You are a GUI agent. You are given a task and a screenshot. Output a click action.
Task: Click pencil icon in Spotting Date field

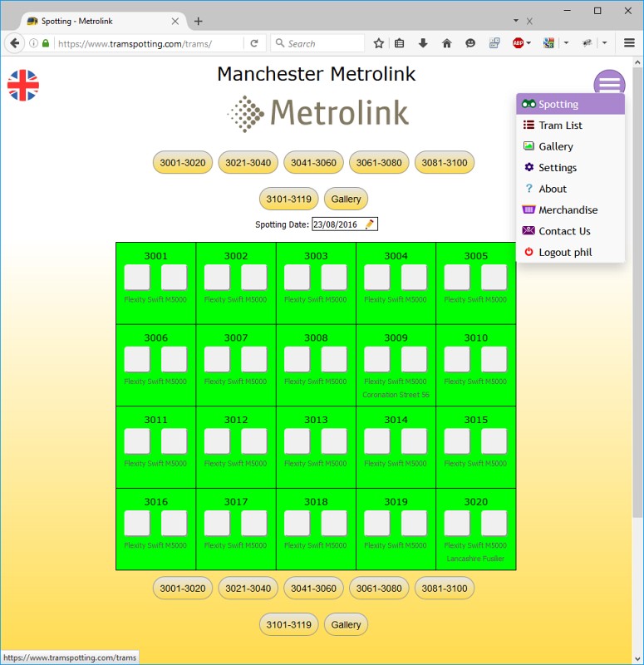[370, 224]
